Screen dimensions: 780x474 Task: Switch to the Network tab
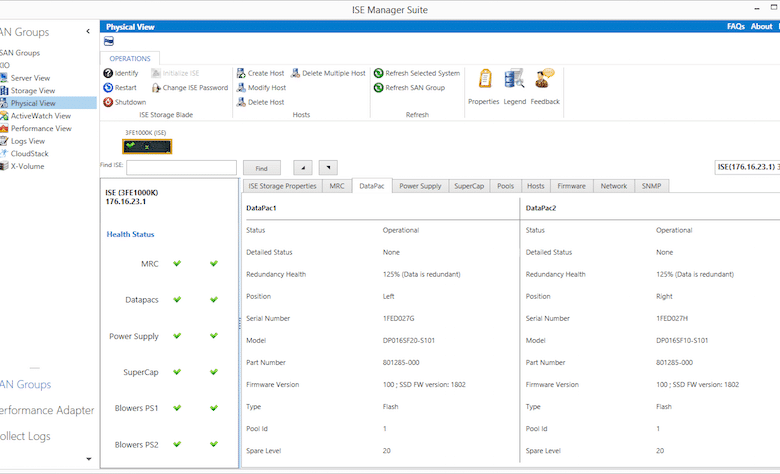(614, 186)
